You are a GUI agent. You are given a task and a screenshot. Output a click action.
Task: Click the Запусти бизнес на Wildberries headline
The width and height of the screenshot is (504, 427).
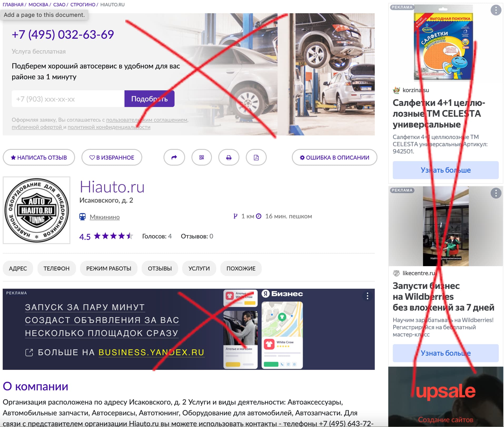coord(443,296)
